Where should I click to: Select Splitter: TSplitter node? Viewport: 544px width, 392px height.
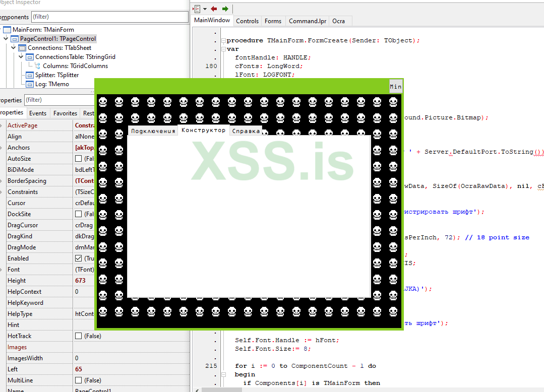(57, 75)
